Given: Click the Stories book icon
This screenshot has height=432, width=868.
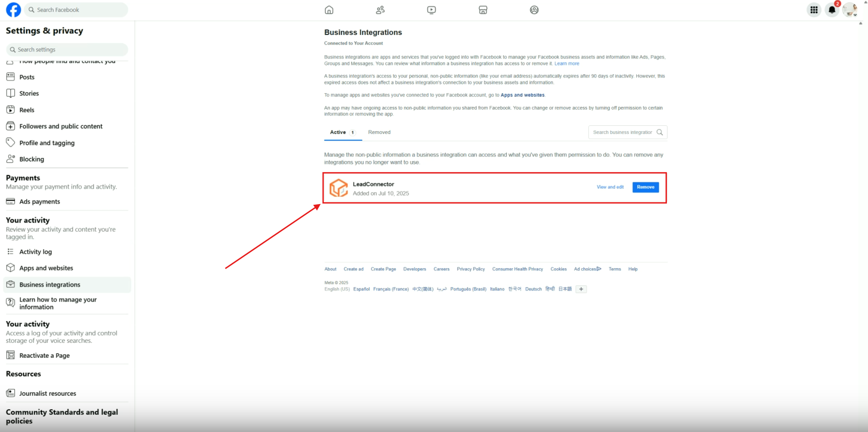Looking at the screenshot, I should coord(11,93).
